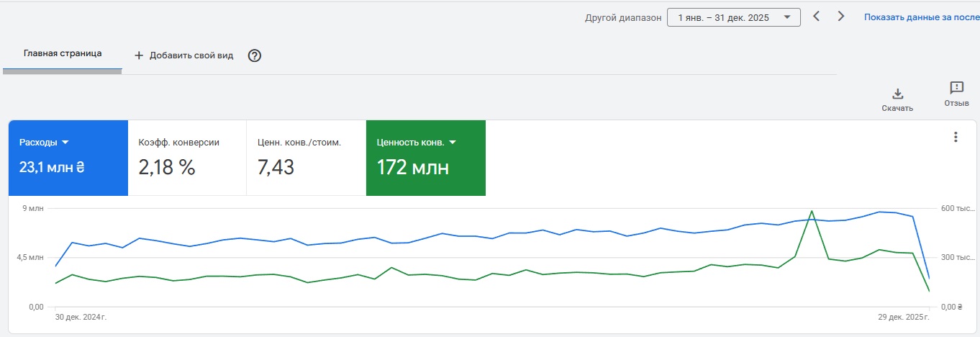This screenshot has height=337, width=980.
Task: Go to next date period arrow
Action: pyautogui.click(x=840, y=17)
